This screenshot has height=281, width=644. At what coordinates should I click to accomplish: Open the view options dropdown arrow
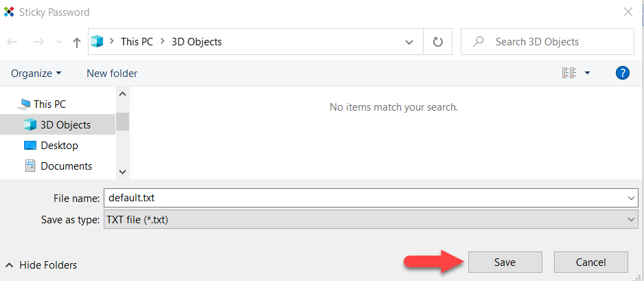tap(587, 73)
